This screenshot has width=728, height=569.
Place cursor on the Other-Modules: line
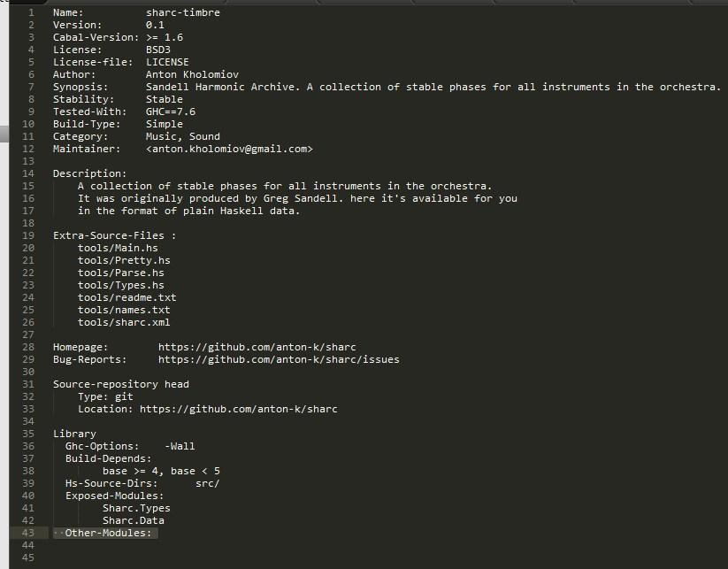pyautogui.click(x=108, y=533)
